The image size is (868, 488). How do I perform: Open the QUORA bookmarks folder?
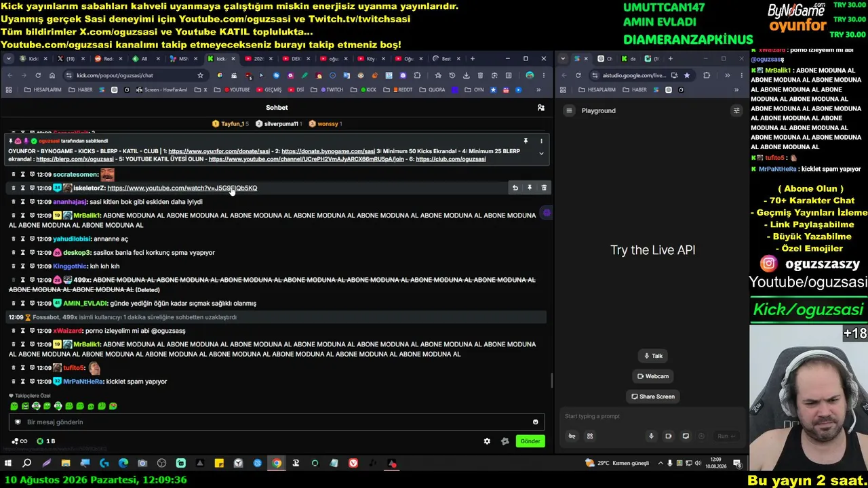click(x=433, y=90)
